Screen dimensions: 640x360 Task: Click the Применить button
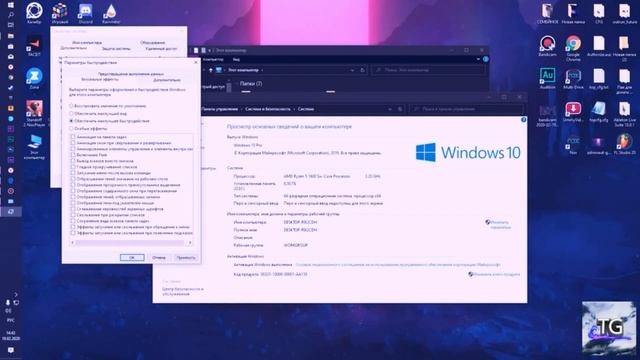[186, 258]
